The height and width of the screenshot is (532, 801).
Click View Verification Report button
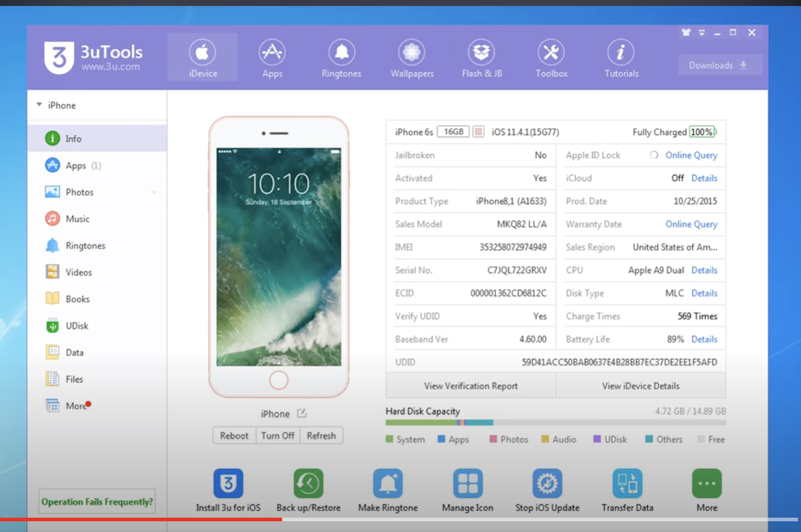[x=471, y=386]
